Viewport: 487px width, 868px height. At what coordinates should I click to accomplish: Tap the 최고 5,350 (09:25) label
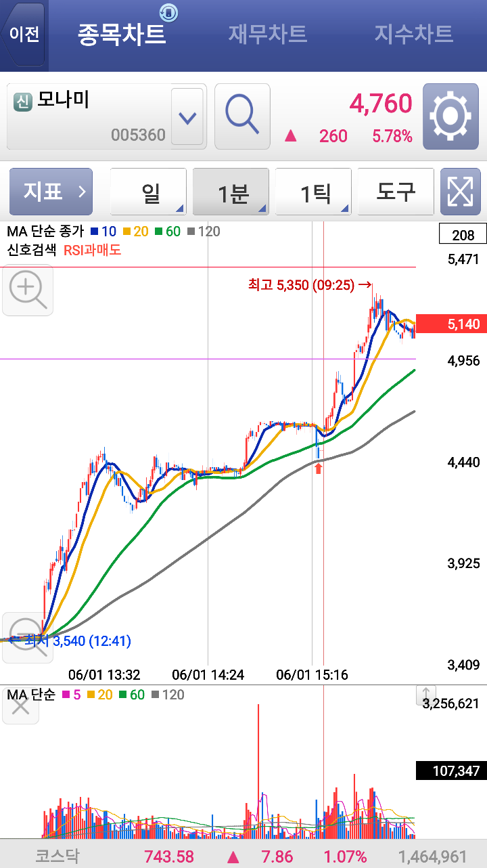[x=310, y=285]
